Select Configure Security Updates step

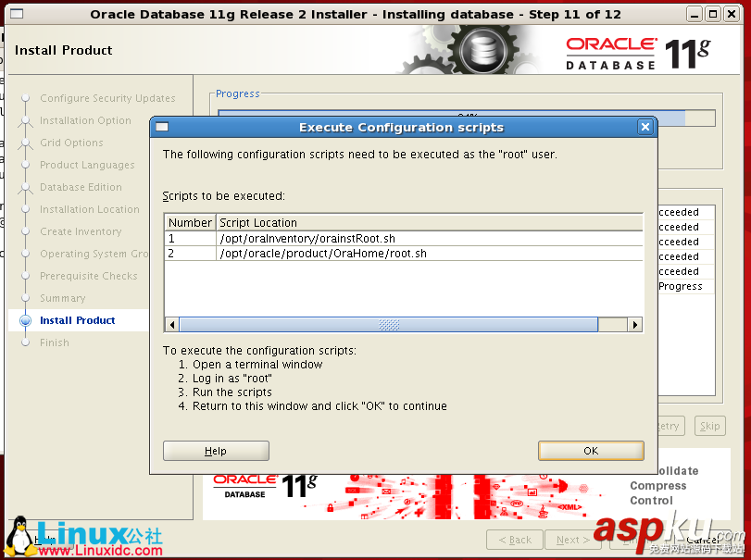coord(107,98)
